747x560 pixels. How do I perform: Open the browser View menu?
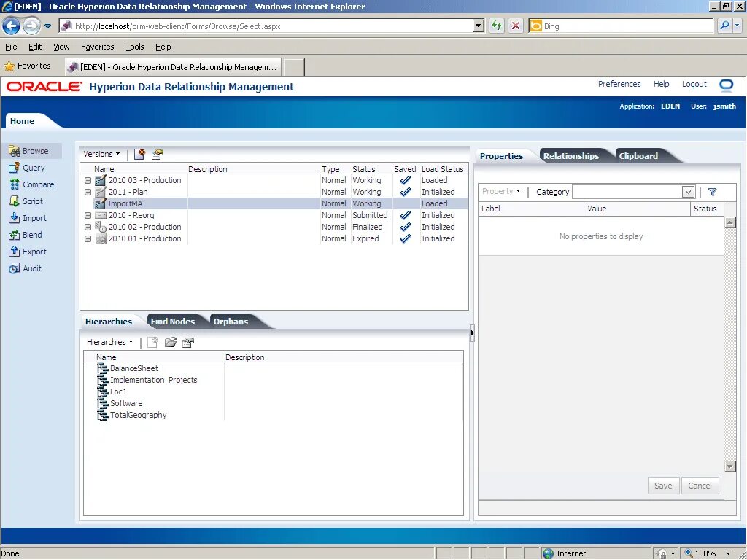(x=61, y=47)
